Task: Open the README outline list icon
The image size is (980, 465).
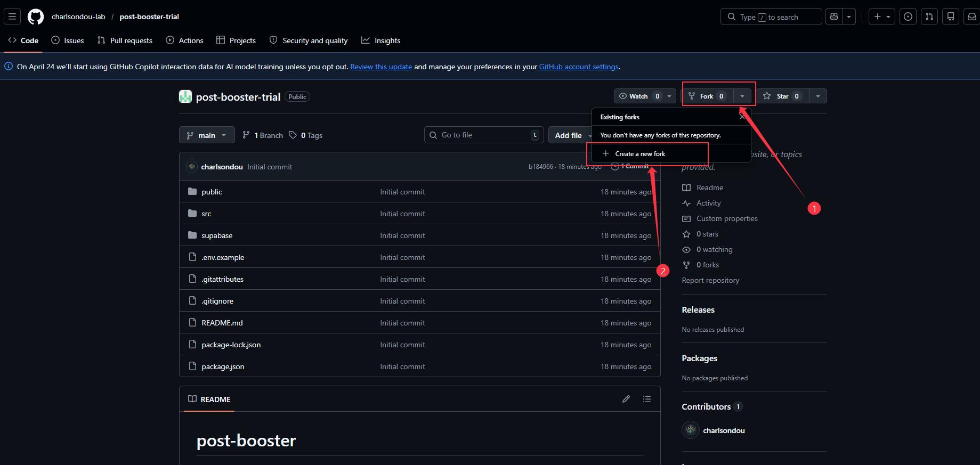Action: click(647, 399)
